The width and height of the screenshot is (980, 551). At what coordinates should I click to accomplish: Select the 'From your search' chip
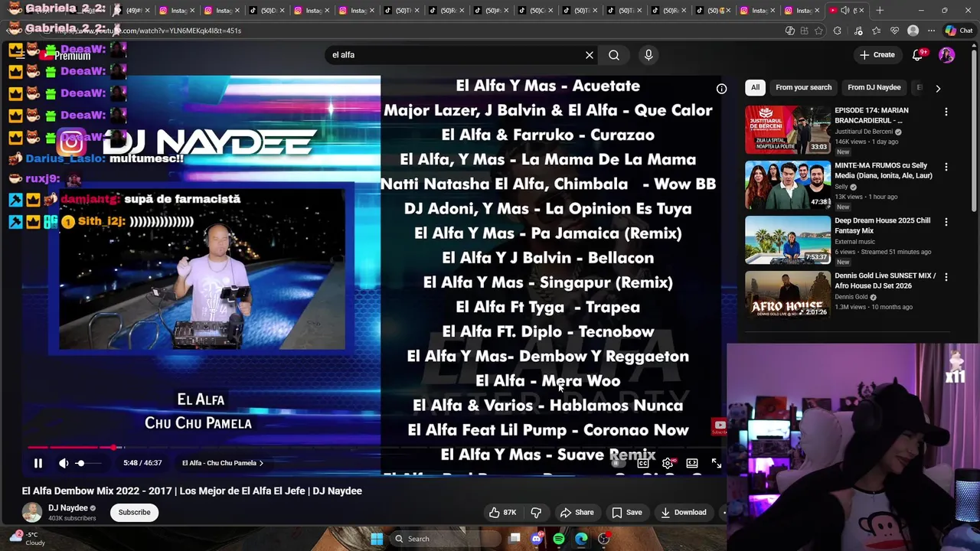(803, 87)
